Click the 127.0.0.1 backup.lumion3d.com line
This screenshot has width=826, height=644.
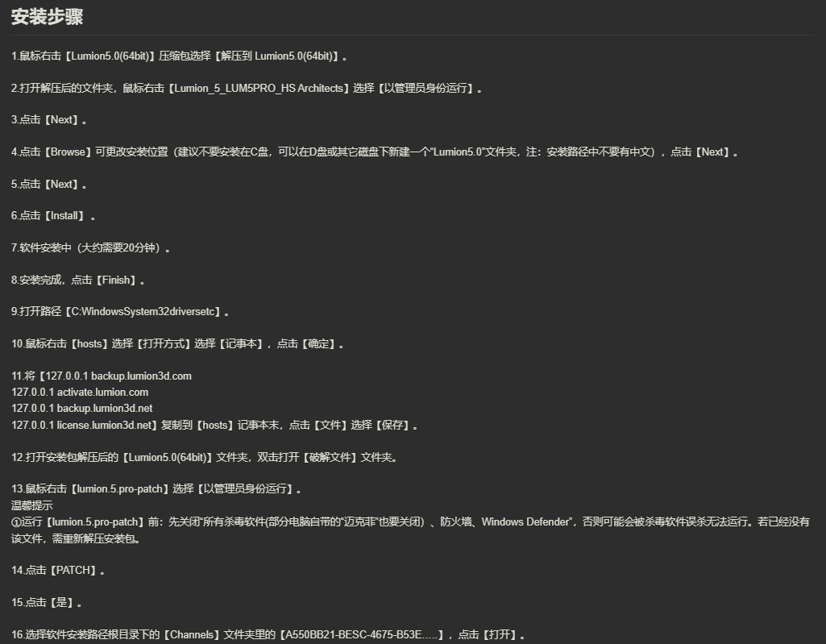click(118, 376)
